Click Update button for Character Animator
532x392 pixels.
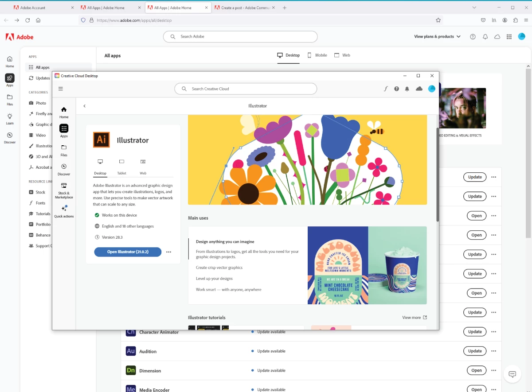coord(475,332)
